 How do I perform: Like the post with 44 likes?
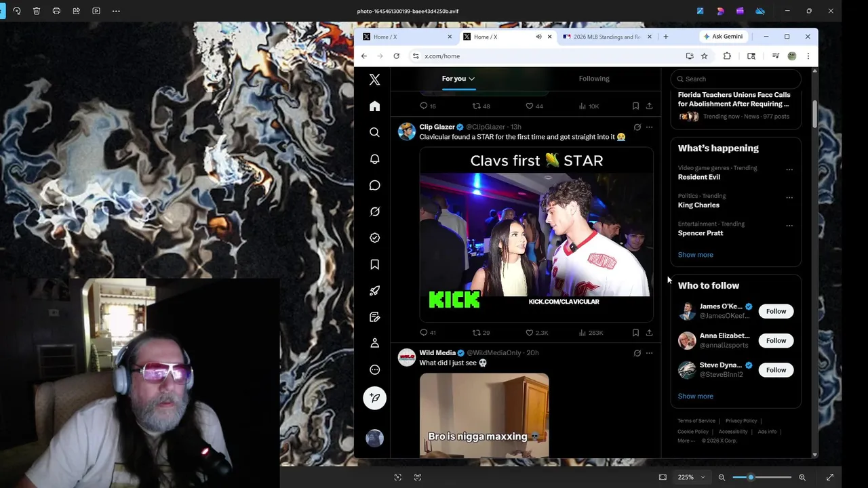pos(534,106)
